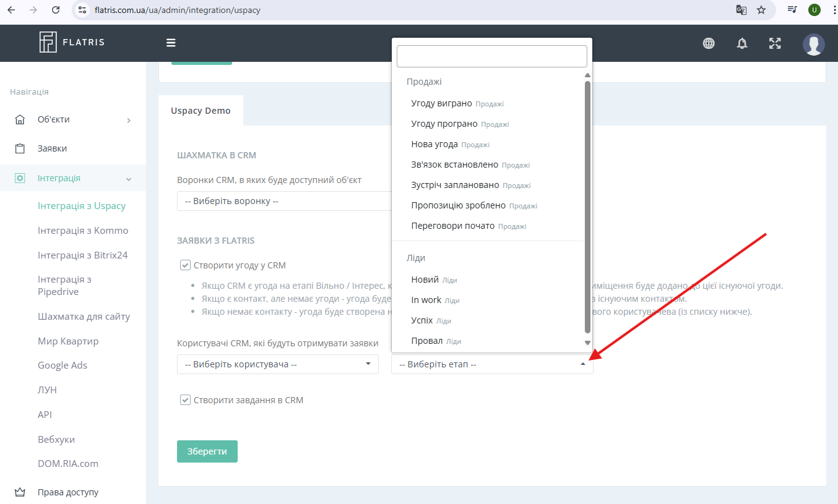The image size is (838, 504).
Task: Click the stage dropdown search field
Action: (x=492, y=56)
